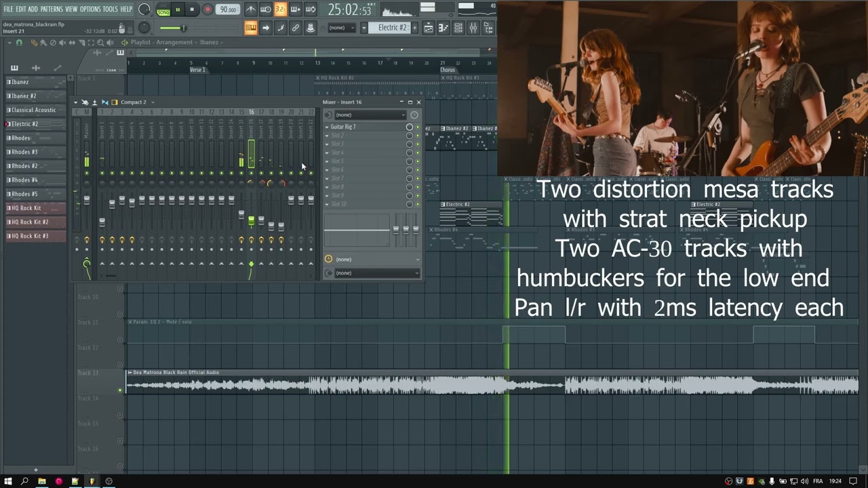Open the OPTIONS menu

click(90, 9)
